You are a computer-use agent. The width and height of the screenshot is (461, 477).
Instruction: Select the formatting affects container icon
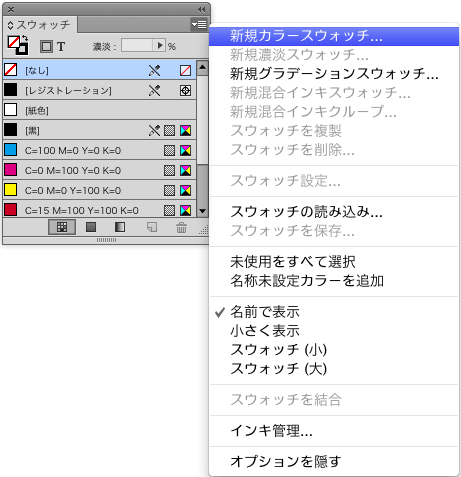46,46
